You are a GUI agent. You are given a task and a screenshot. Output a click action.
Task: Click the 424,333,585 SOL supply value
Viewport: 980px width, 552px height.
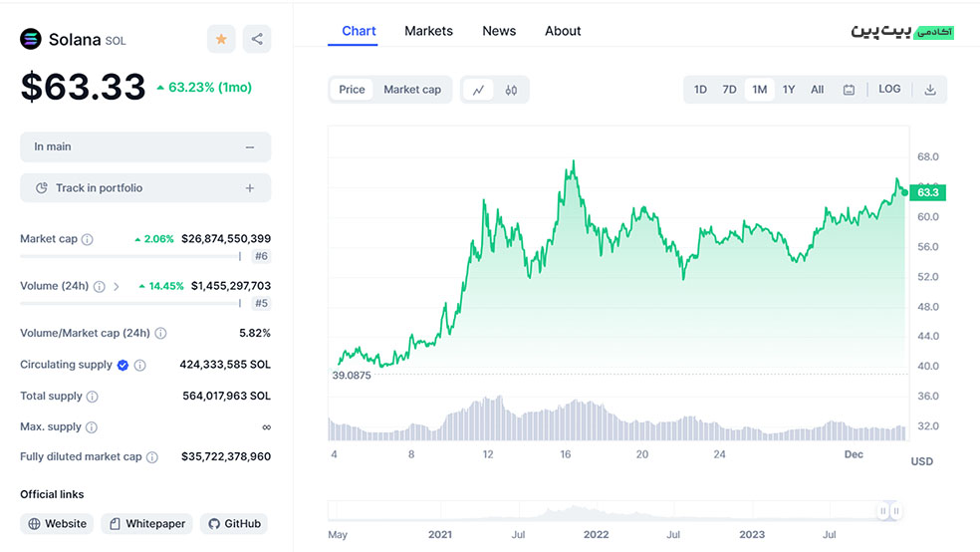point(225,365)
